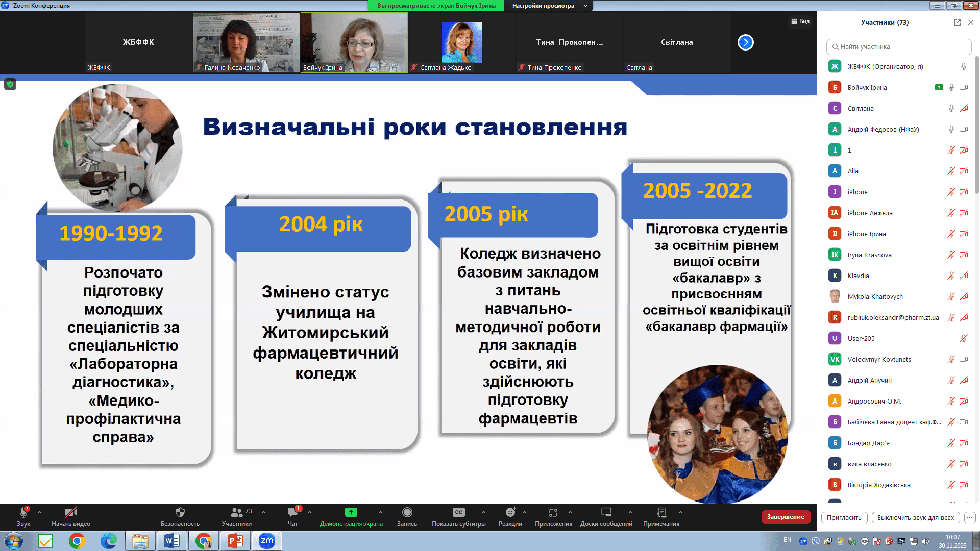The image size is (980, 551).
Task: Toggle microphone for ЖБФФК organizer
Action: pyautogui.click(x=964, y=66)
